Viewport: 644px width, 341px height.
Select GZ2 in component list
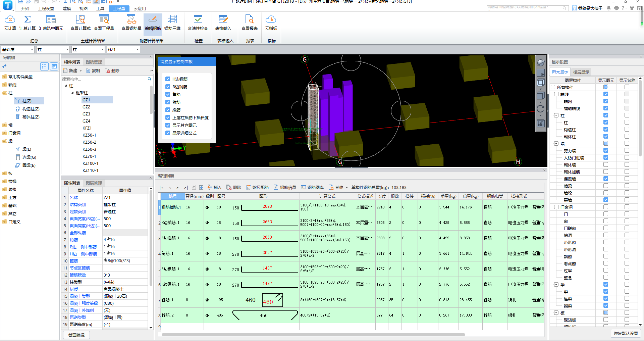coord(86,107)
